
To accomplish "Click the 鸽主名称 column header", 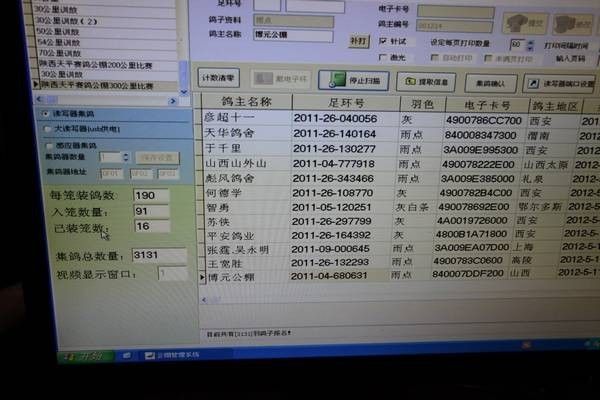I will [x=247, y=102].
